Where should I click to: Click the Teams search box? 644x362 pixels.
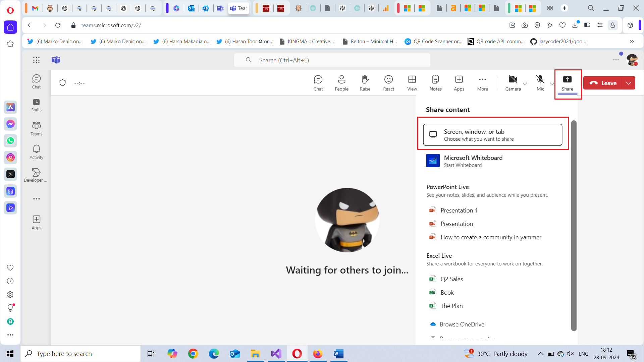point(332,60)
